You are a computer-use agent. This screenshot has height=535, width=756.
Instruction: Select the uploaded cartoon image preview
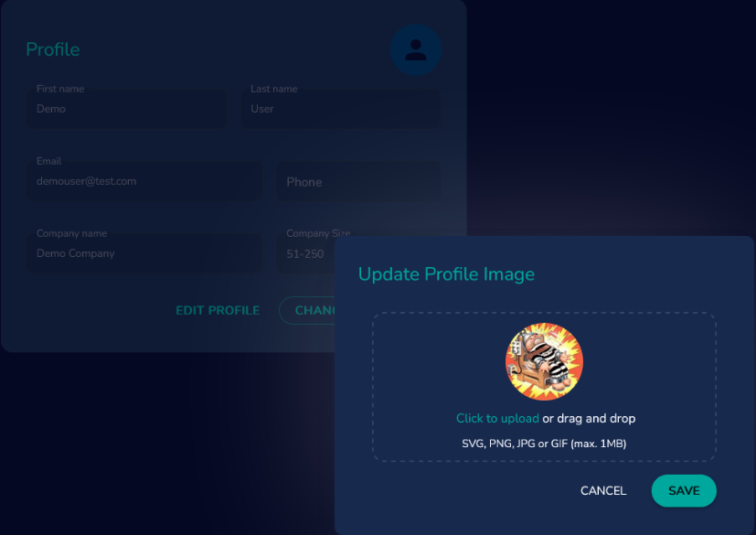(544, 361)
